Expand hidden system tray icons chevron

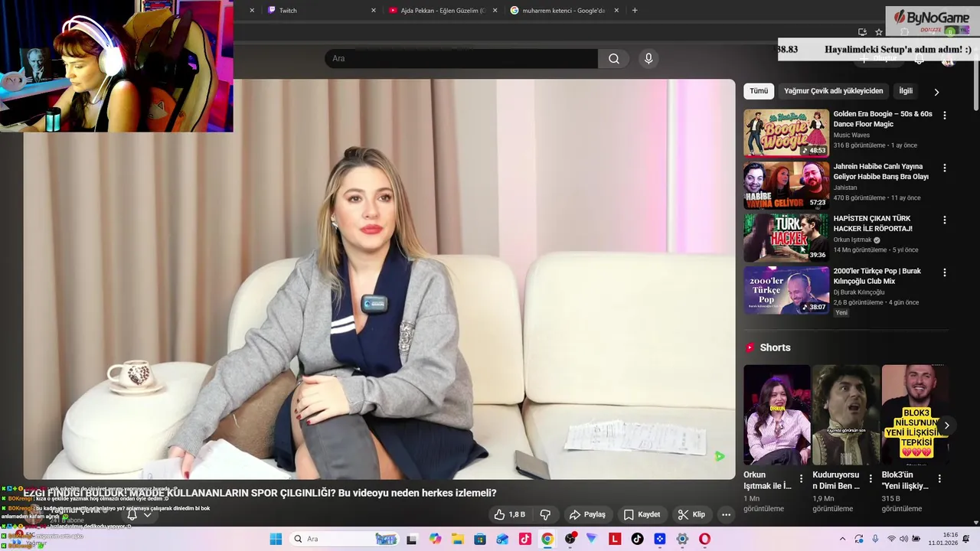(843, 539)
